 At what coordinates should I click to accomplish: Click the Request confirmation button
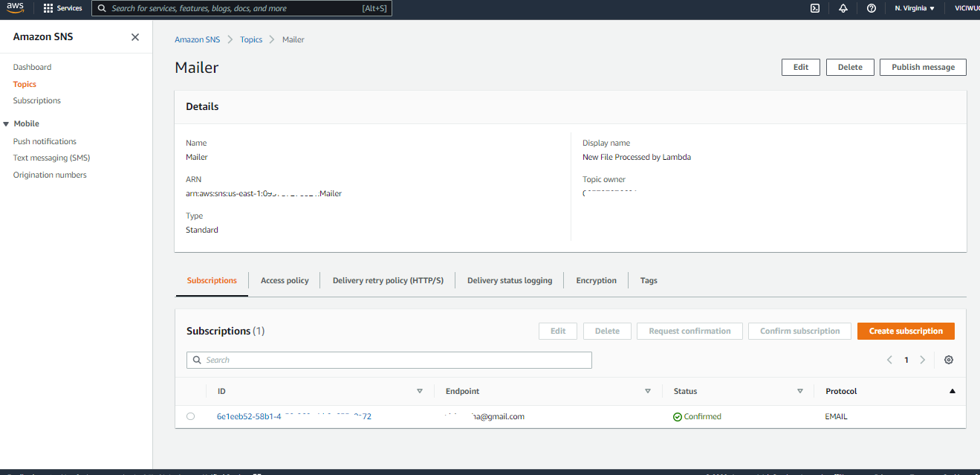(689, 331)
